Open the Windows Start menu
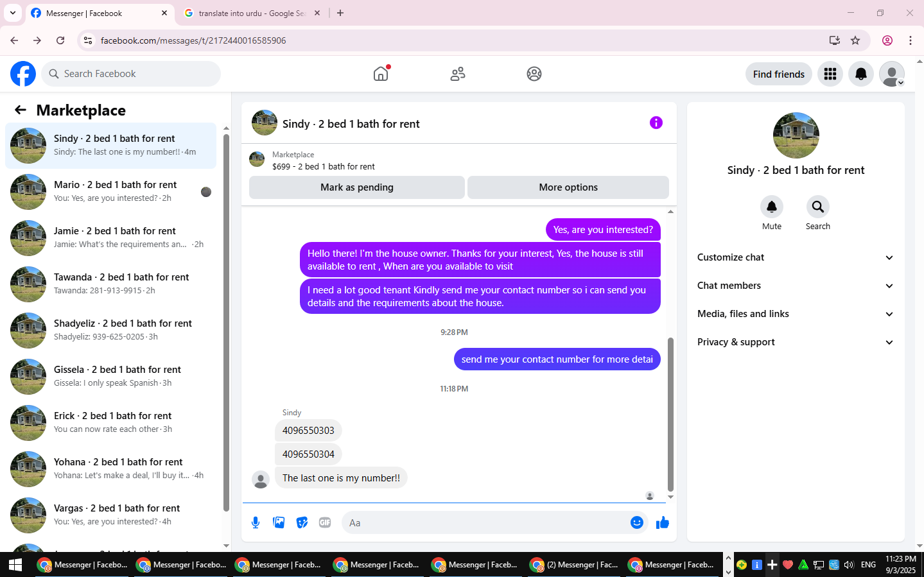The image size is (924, 577). point(15,565)
